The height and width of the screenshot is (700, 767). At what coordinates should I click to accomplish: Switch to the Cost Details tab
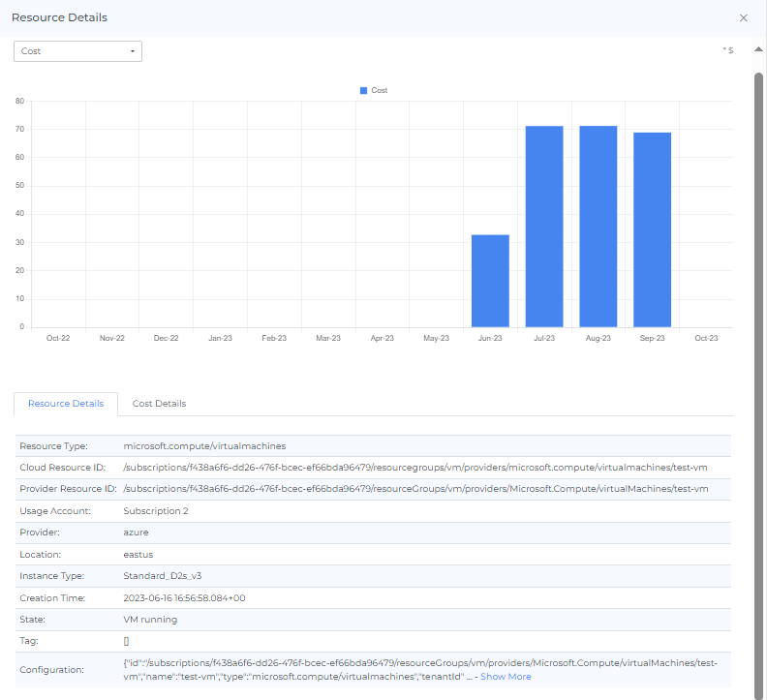(159, 404)
